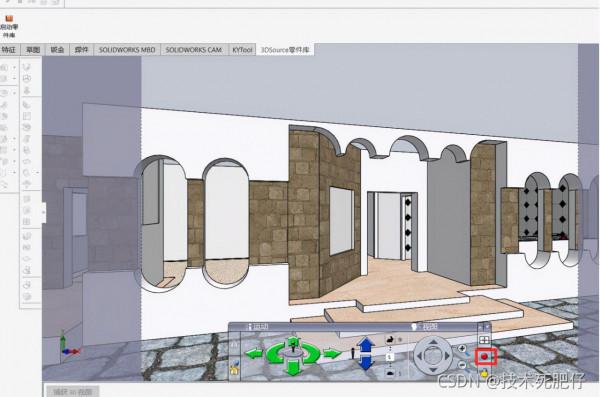Click the center of the gray view pad
The width and height of the screenshot is (600, 397).
(433, 356)
